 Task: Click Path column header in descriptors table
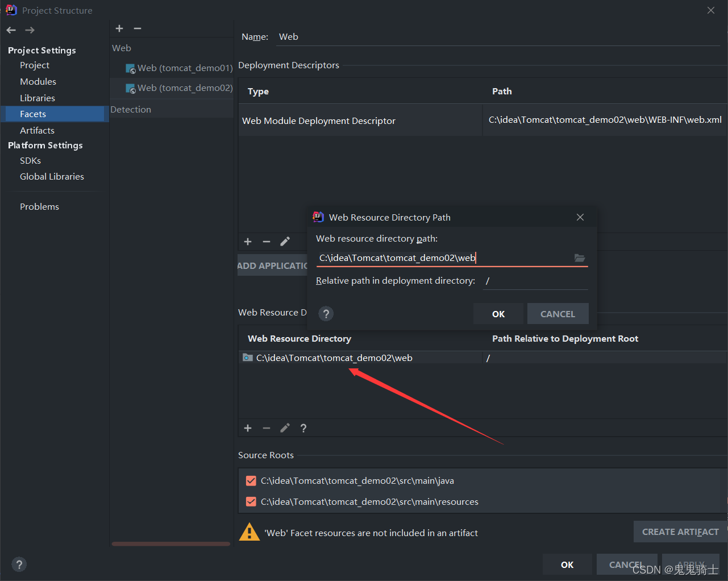502,92
